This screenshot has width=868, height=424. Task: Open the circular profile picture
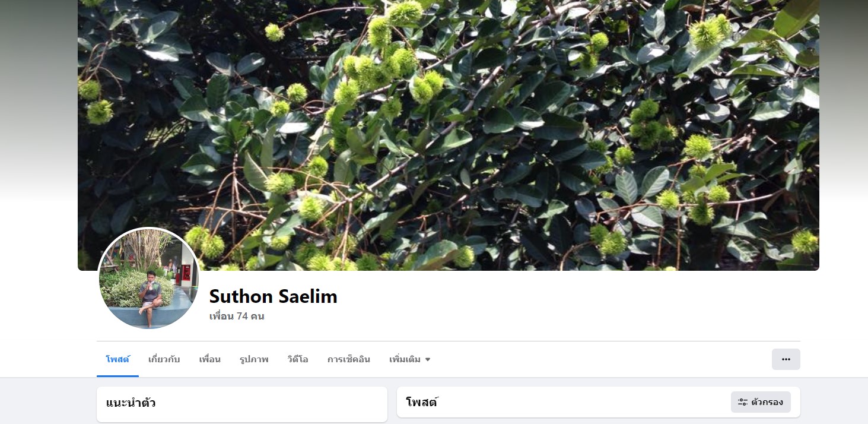pyautogui.click(x=148, y=279)
